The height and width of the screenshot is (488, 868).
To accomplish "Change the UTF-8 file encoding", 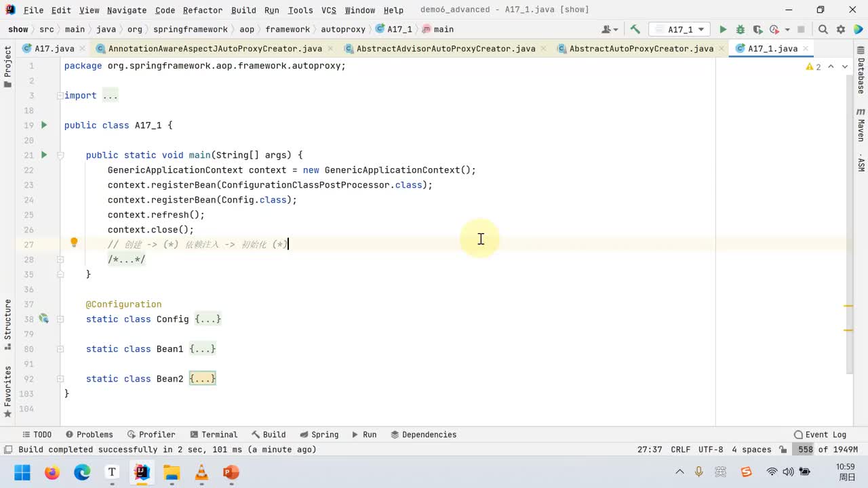I will click(x=711, y=449).
